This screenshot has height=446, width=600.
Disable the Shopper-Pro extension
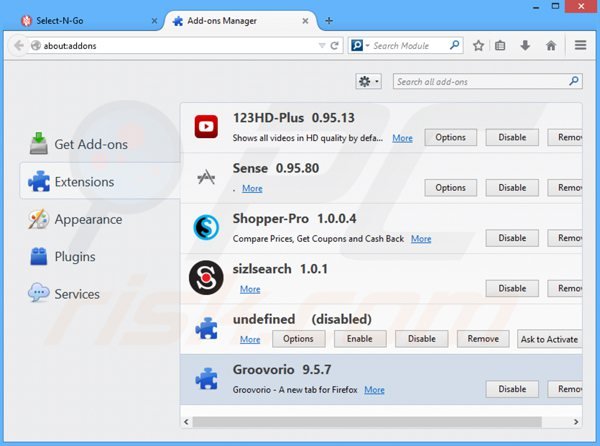pyautogui.click(x=512, y=238)
